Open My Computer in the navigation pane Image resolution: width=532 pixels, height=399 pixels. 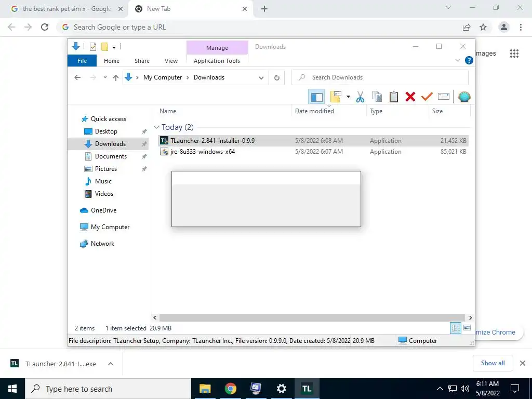pos(110,227)
